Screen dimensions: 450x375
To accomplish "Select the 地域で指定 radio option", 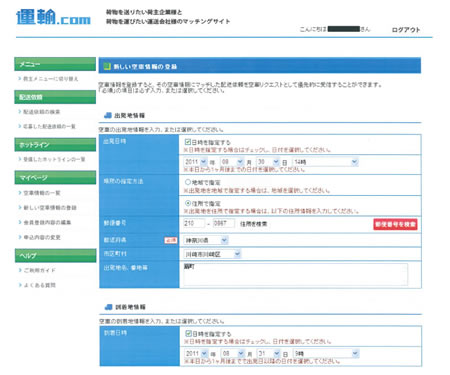I will click(188, 182).
